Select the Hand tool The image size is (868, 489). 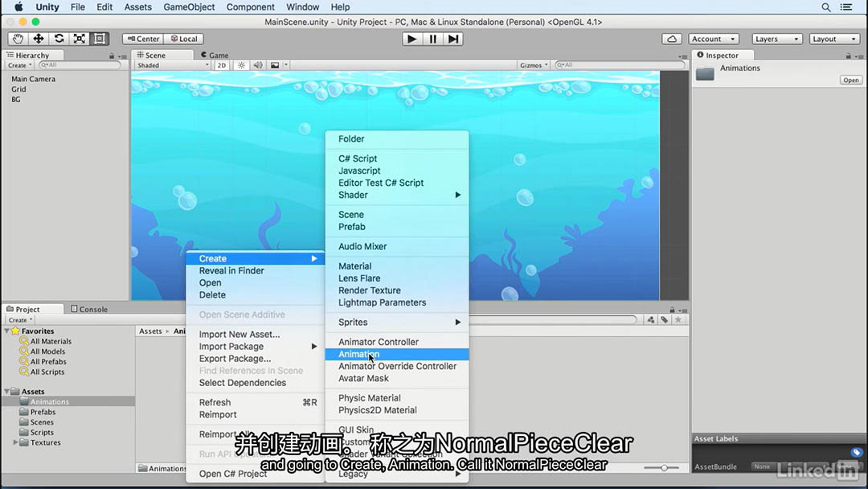(18, 39)
